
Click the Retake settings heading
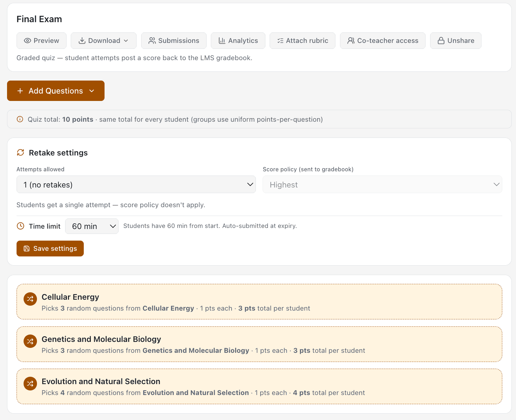pyautogui.click(x=58, y=153)
